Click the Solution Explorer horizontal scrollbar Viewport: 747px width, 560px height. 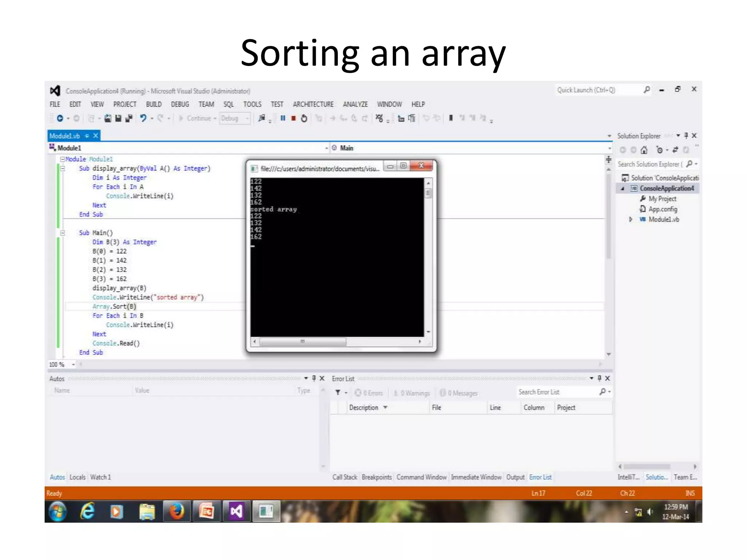(647, 466)
